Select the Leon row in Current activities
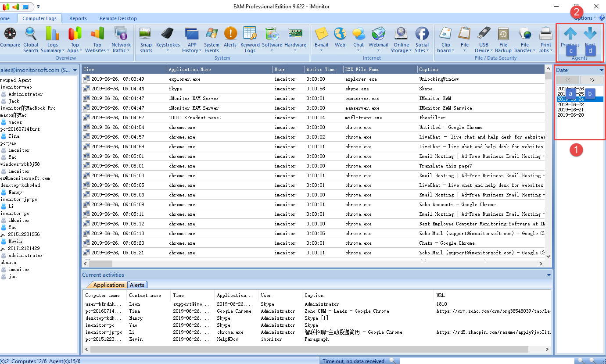 pos(316,304)
